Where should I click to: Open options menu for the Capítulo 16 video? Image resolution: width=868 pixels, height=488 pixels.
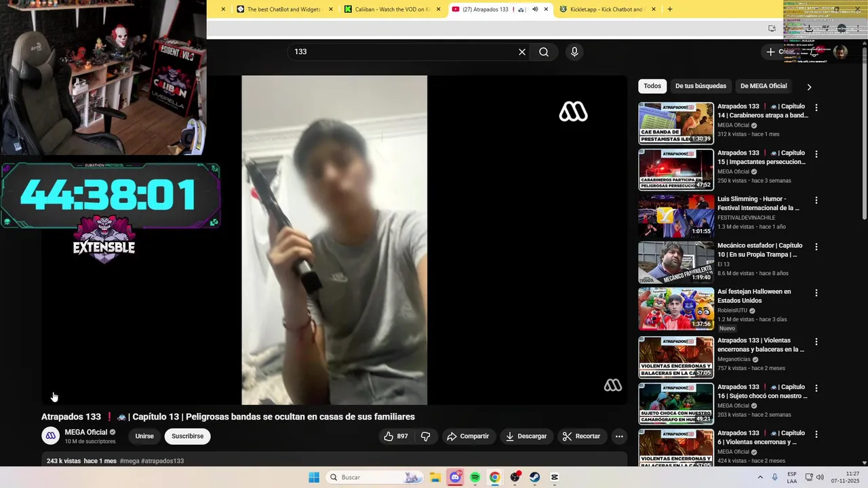pyautogui.click(x=816, y=388)
